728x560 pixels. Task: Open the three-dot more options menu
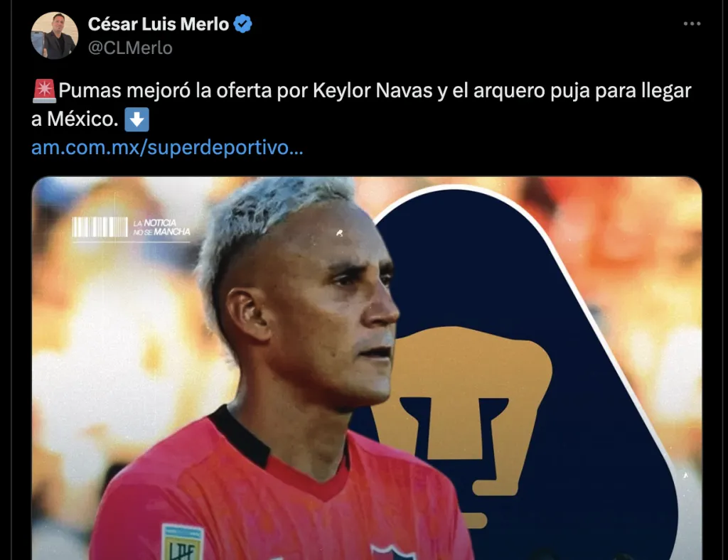tap(691, 23)
